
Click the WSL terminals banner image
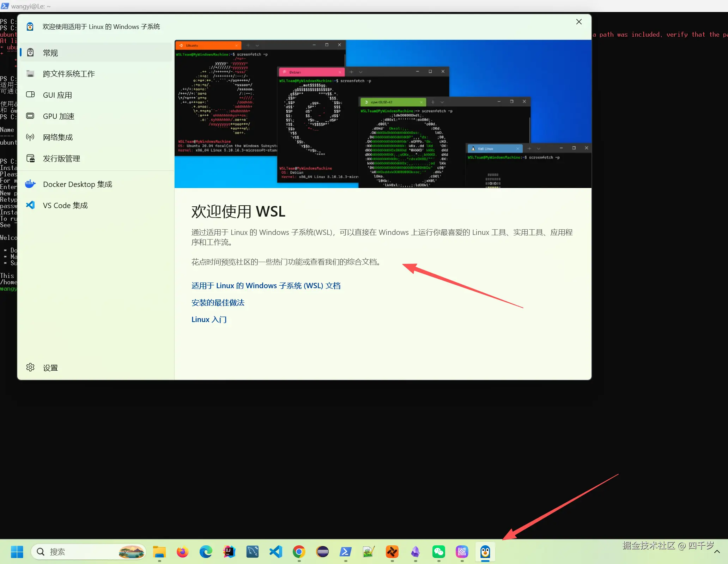[383, 114]
